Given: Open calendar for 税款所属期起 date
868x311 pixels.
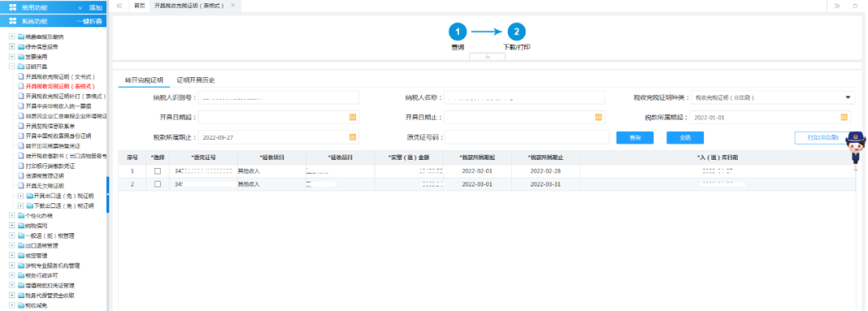Looking at the screenshot, I should tap(844, 117).
